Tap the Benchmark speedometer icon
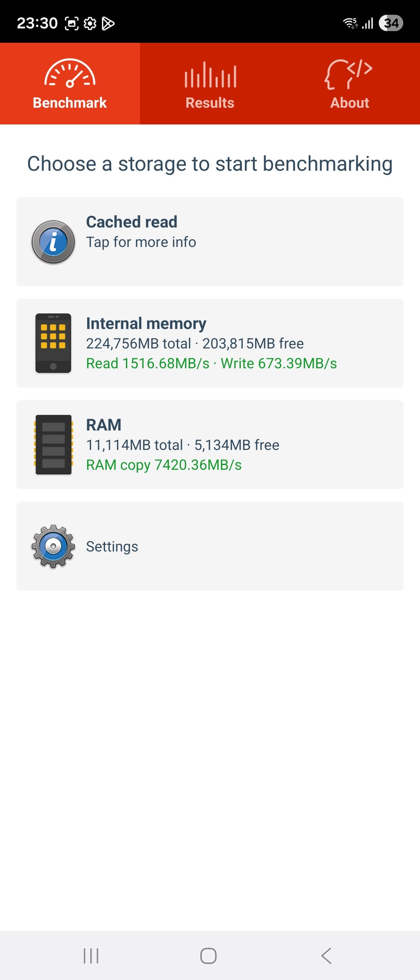The height and width of the screenshot is (980, 420). [x=70, y=73]
